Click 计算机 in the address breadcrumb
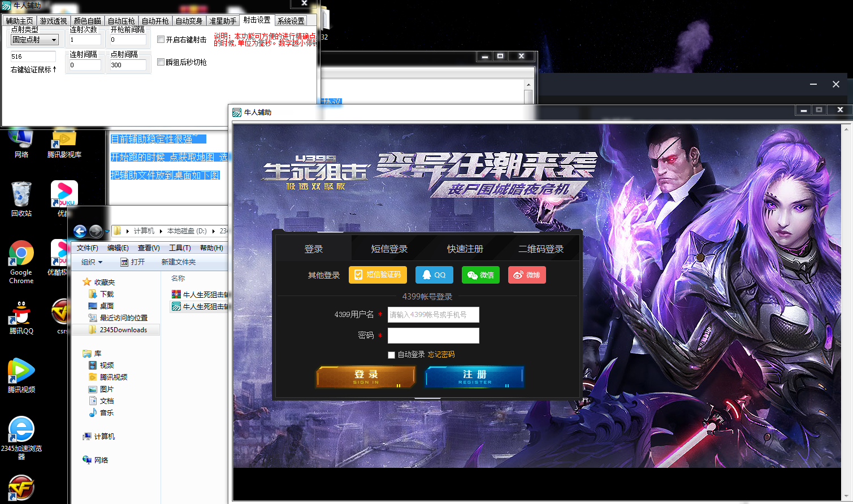 pos(144,231)
